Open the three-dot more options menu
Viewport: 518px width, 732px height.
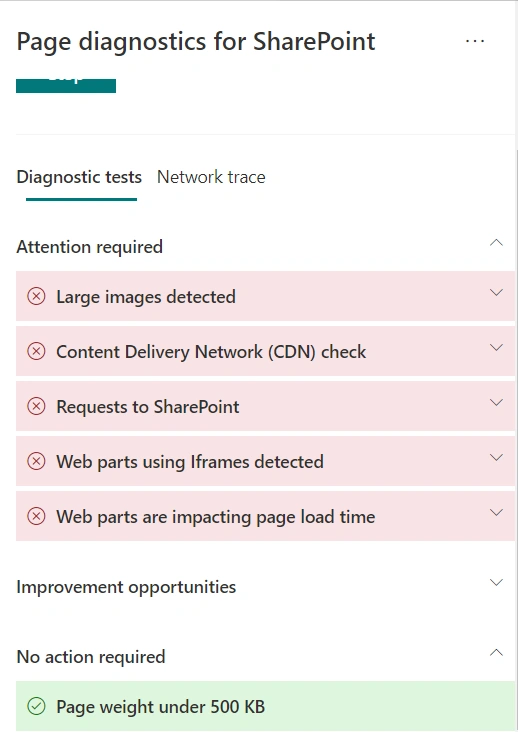point(475,41)
